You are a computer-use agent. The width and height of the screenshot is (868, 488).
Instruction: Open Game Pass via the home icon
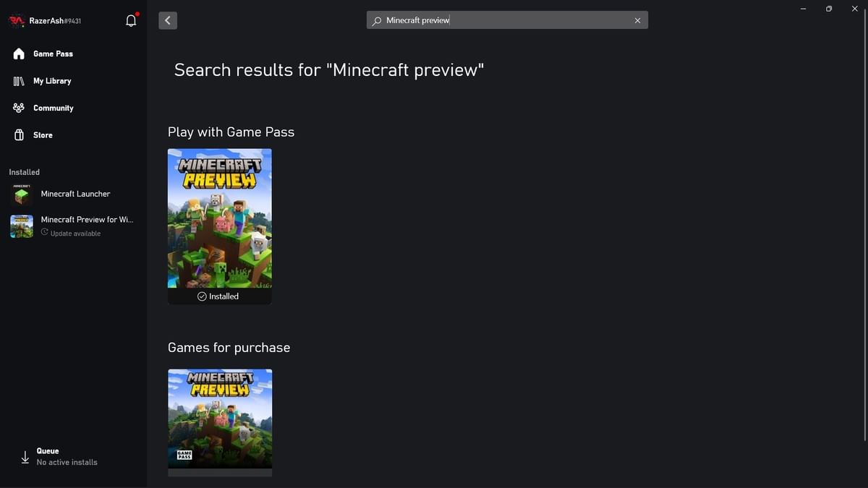(18, 53)
